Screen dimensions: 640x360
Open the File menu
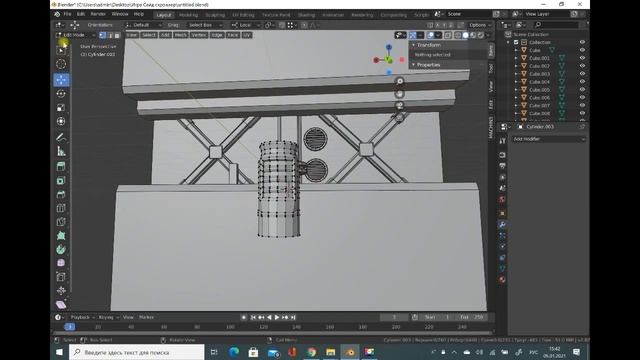click(67, 14)
